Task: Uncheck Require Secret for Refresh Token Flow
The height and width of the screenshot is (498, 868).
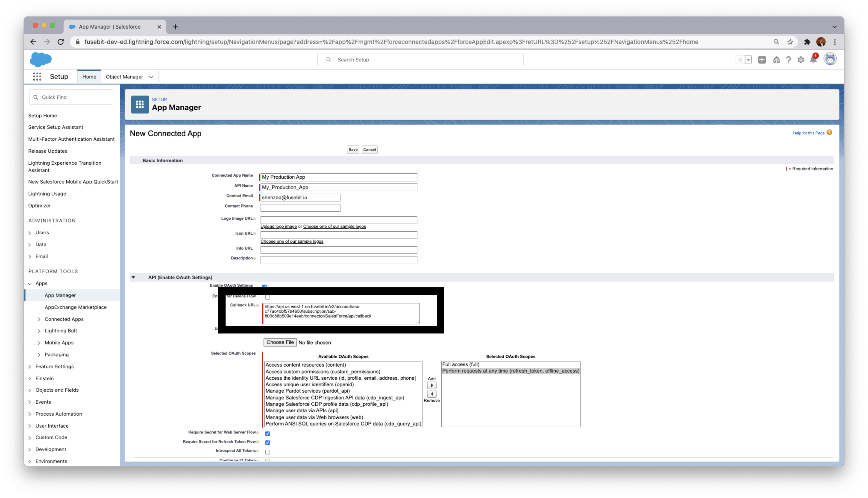Action: pos(268,443)
